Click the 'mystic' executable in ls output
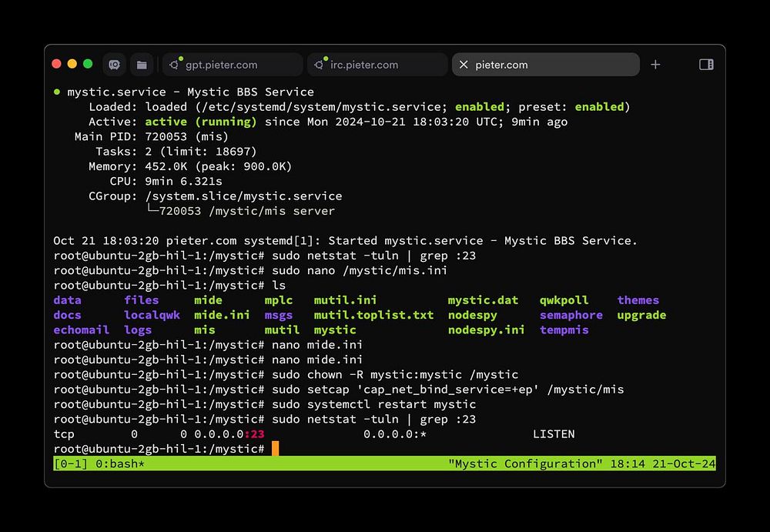Screen dimensions: 770x532 click(x=335, y=330)
